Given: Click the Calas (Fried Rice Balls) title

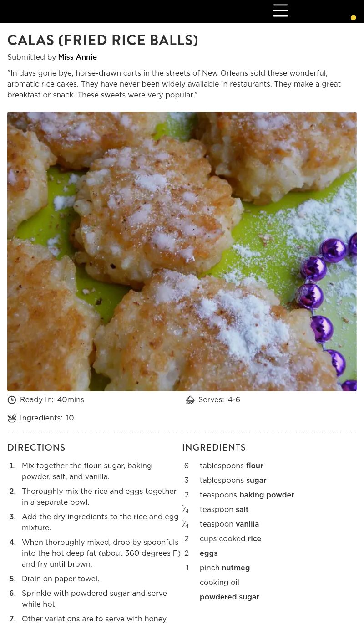Looking at the screenshot, I should 103,40.
